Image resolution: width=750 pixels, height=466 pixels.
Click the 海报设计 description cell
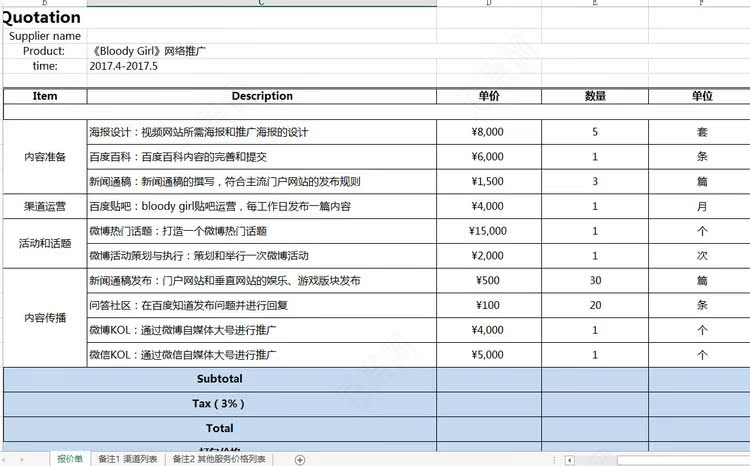coord(262,132)
